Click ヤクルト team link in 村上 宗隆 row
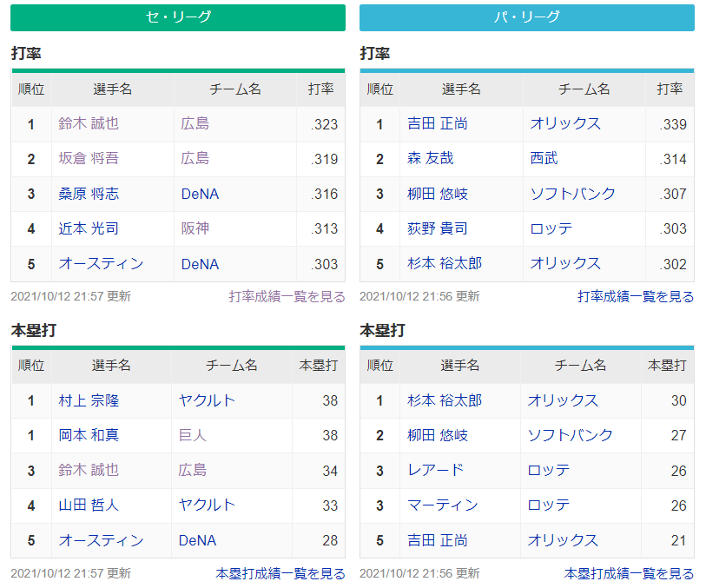706x588 pixels. click(208, 400)
